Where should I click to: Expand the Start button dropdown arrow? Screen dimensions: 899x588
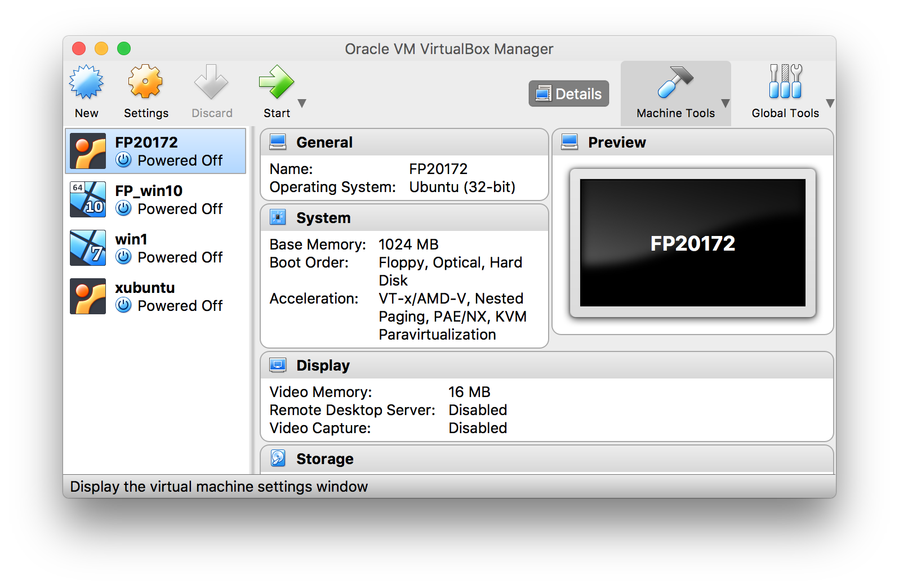click(302, 104)
